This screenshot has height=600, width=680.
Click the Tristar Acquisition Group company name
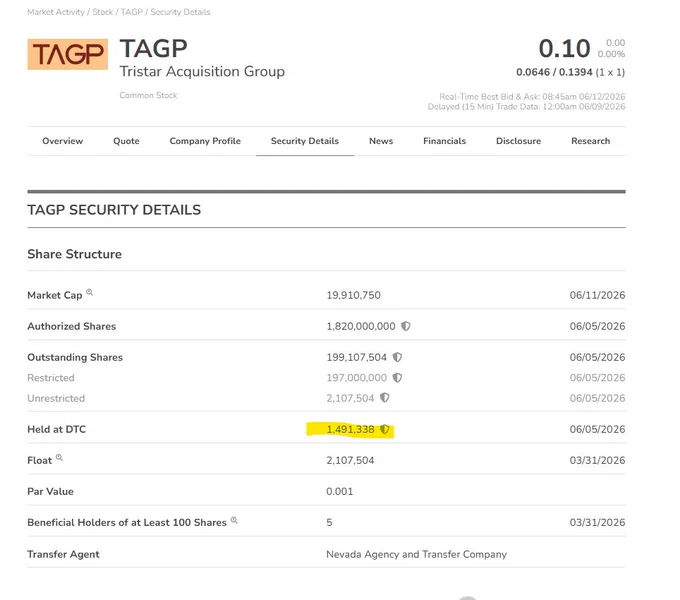pyautogui.click(x=202, y=71)
